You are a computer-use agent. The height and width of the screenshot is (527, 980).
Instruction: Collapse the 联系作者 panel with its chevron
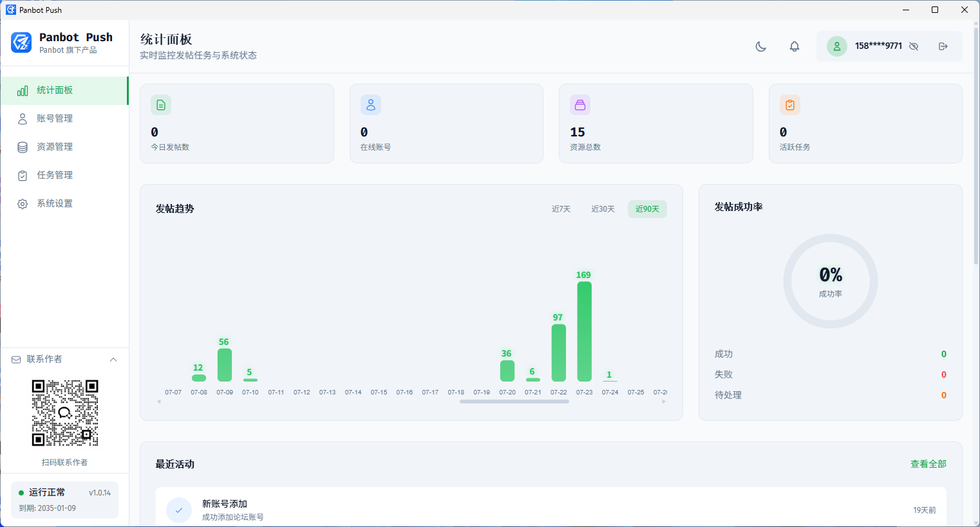pyautogui.click(x=113, y=360)
